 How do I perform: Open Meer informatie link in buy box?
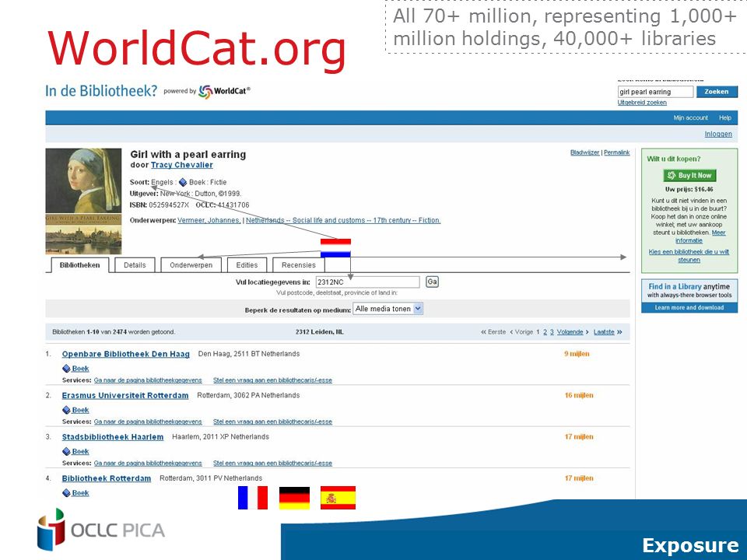click(x=700, y=236)
